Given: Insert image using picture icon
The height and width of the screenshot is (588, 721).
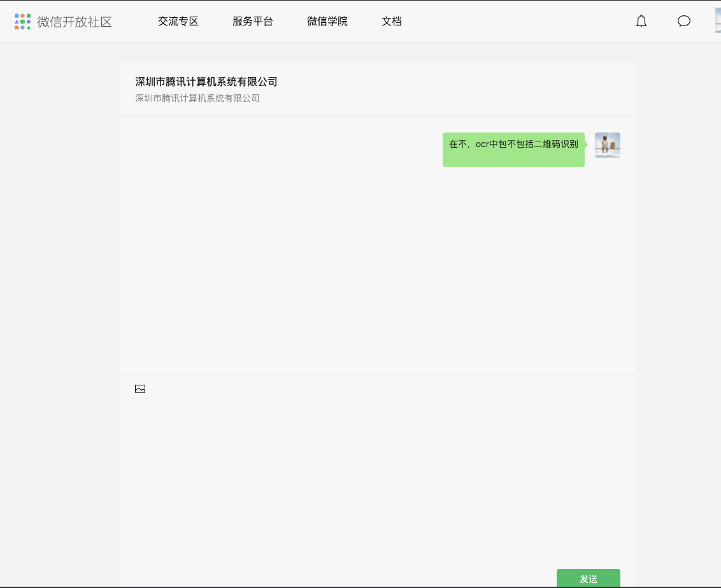Looking at the screenshot, I should [140, 389].
